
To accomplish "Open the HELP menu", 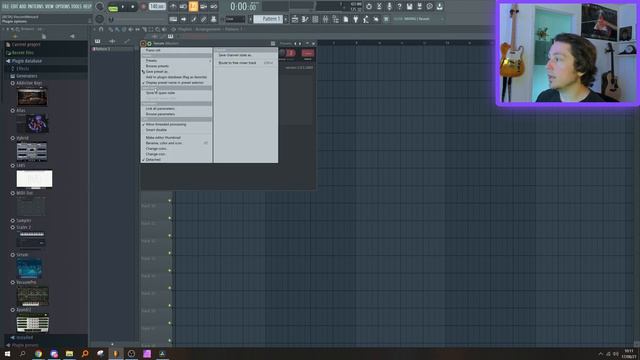I will [87, 7].
